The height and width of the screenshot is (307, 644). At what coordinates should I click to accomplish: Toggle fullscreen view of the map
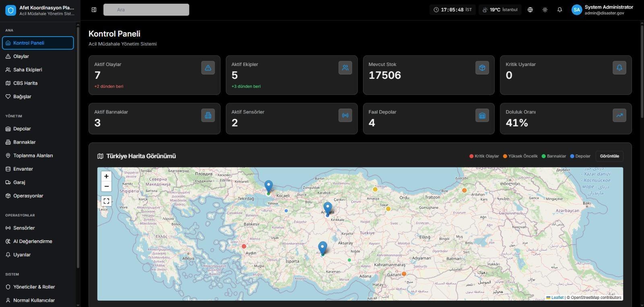[x=106, y=201]
